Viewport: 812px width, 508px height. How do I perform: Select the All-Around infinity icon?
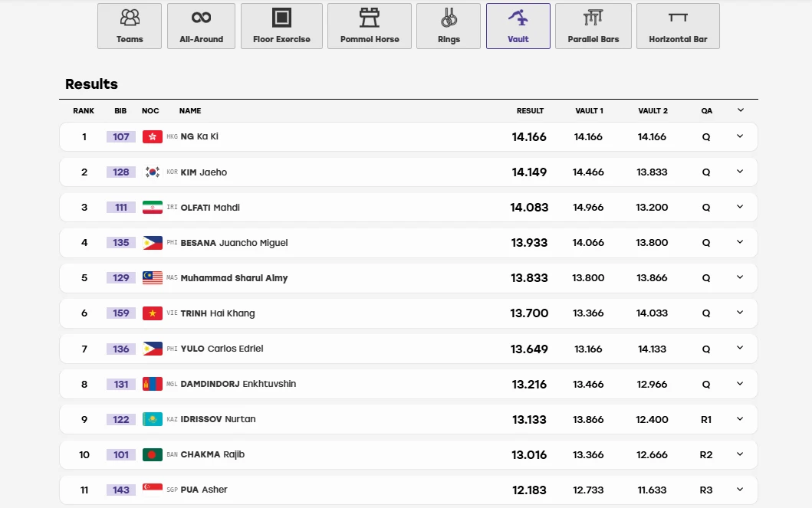pos(201,18)
